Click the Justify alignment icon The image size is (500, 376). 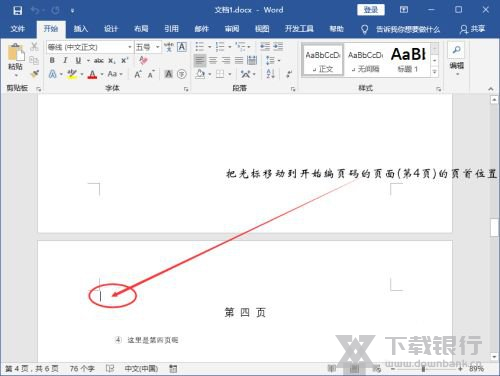(x=239, y=60)
